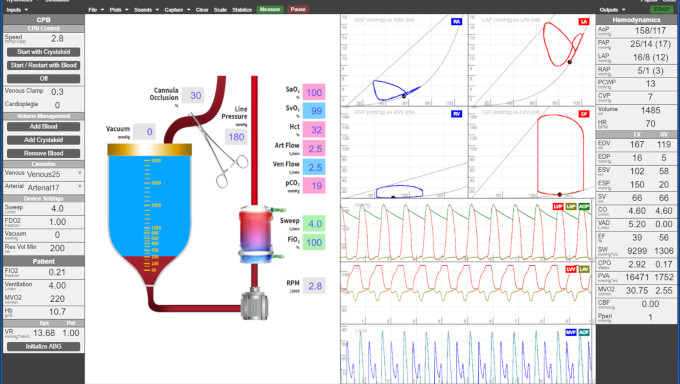Click the RV label on ventricular plot
This screenshot has height=384, width=680.
(x=456, y=114)
